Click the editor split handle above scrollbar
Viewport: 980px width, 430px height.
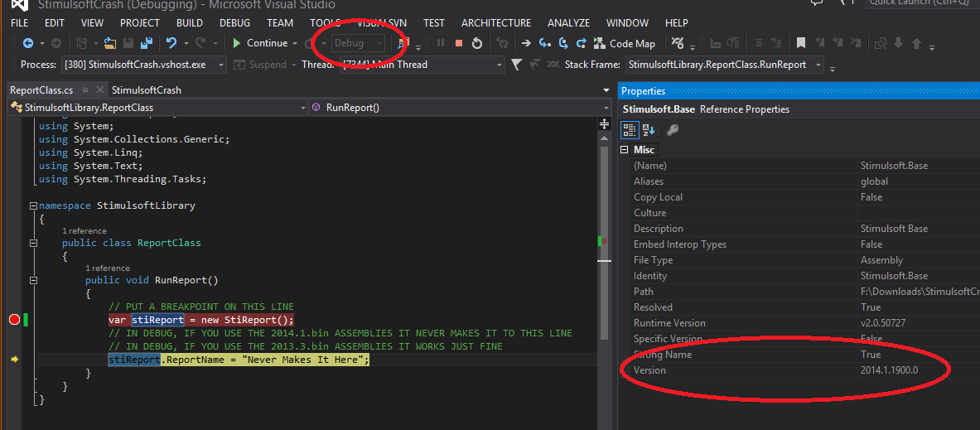click(x=605, y=123)
